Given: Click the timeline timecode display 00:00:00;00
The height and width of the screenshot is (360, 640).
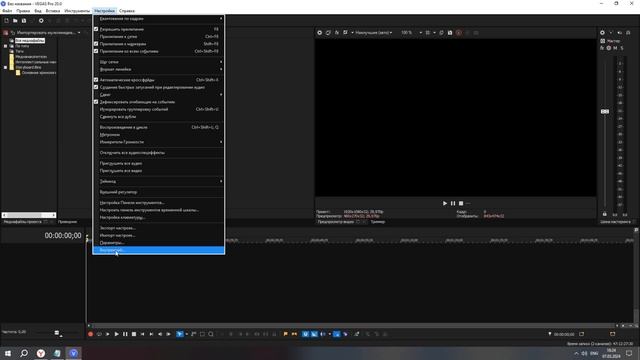Looking at the screenshot, I should pos(63,236).
